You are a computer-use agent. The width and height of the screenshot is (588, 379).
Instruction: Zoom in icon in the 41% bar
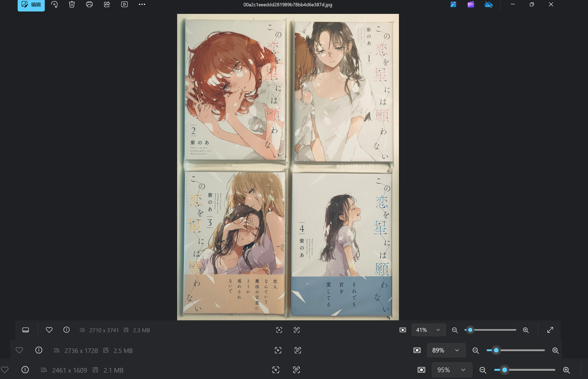pos(526,330)
